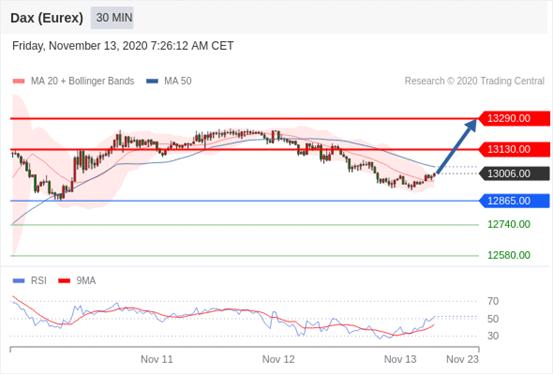The image size is (553, 375).
Task: Click the 30 MIN timeframe button
Action: coord(112,18)
